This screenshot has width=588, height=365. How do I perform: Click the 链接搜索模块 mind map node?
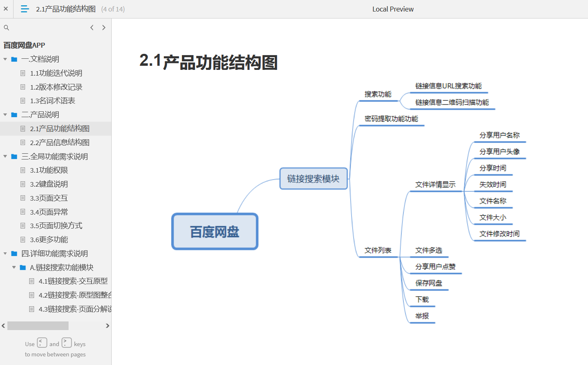click(314, 178)
